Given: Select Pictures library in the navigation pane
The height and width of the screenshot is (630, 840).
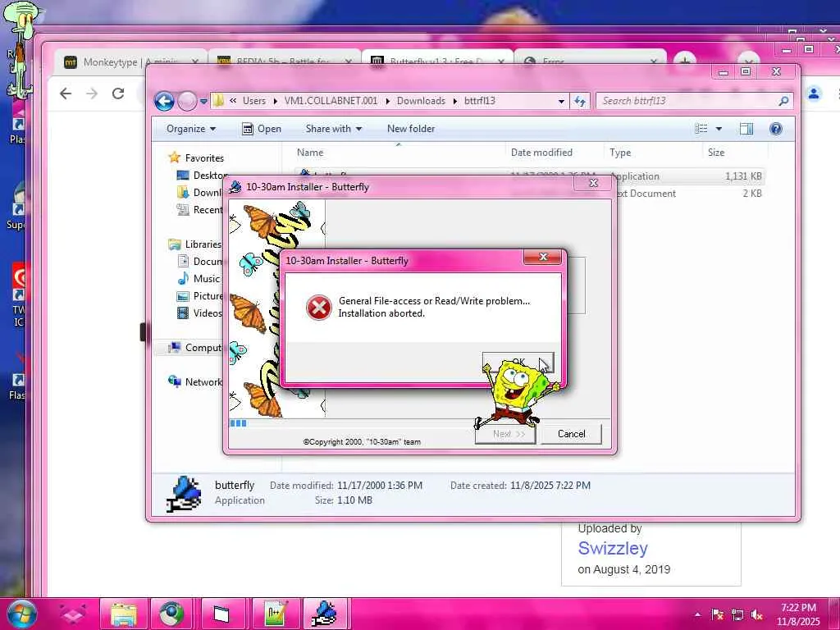Looking at the screenshot, I should coord(199,295).
